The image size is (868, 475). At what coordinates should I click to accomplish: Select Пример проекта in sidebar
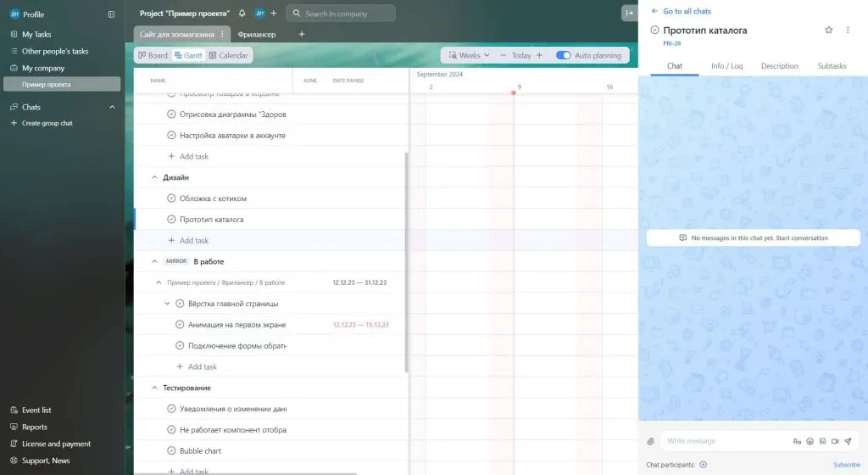[62, 84]
